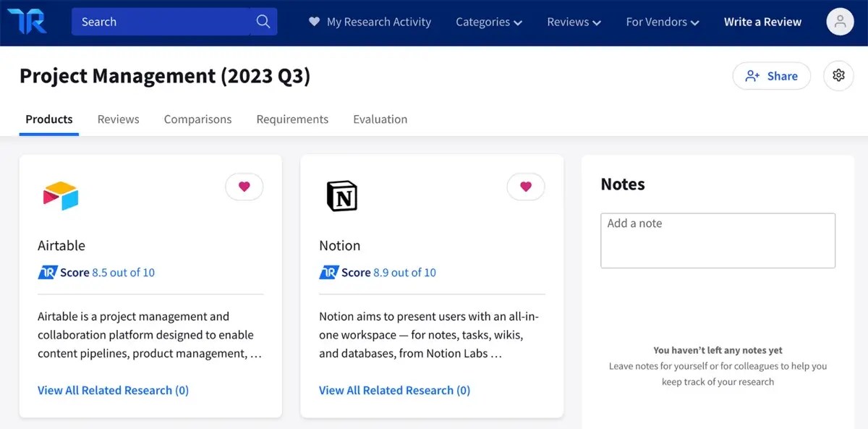
Task: Click "You haven't left any notes yet"
Action: tap(718, 350)
